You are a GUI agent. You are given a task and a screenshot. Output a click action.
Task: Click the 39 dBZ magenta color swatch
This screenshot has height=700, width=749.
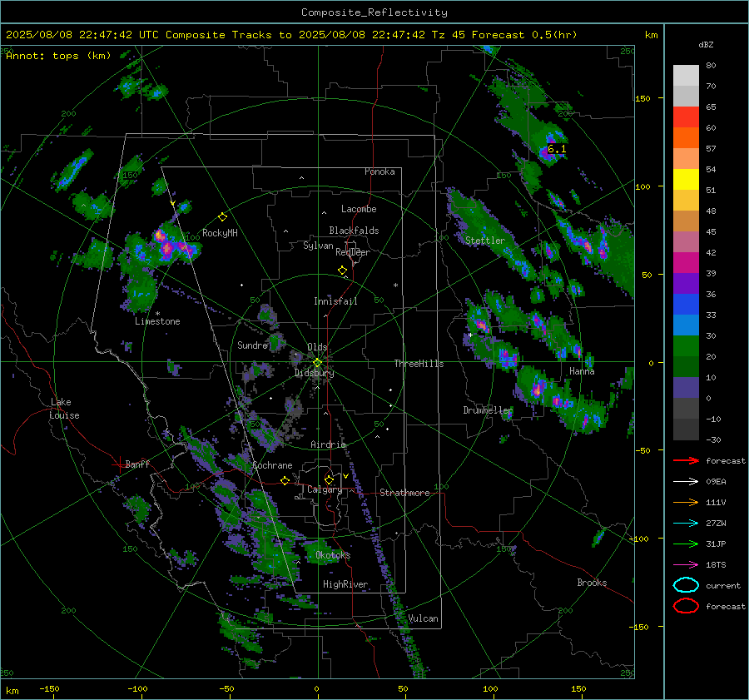point(686,262)
